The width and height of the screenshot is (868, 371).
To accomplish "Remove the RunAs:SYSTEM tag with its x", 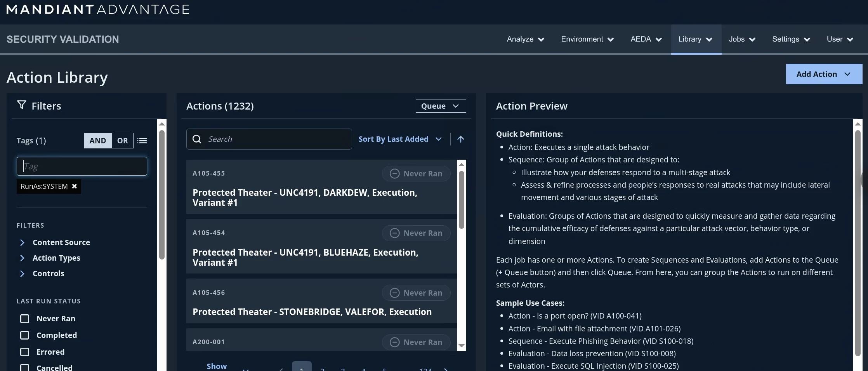I will [x=74, y=186].
